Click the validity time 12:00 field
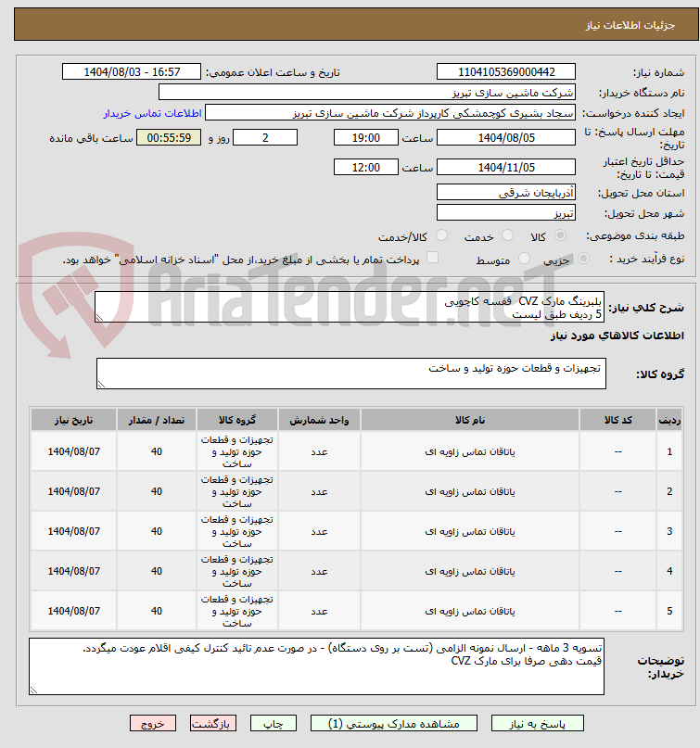Screen dimensions: 700x748 [x=366, y=168]
